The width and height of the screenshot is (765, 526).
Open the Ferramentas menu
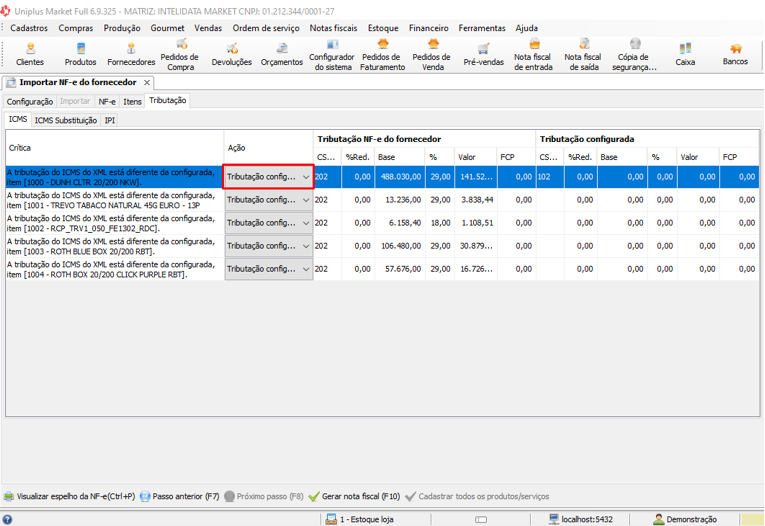pos(482,28)
